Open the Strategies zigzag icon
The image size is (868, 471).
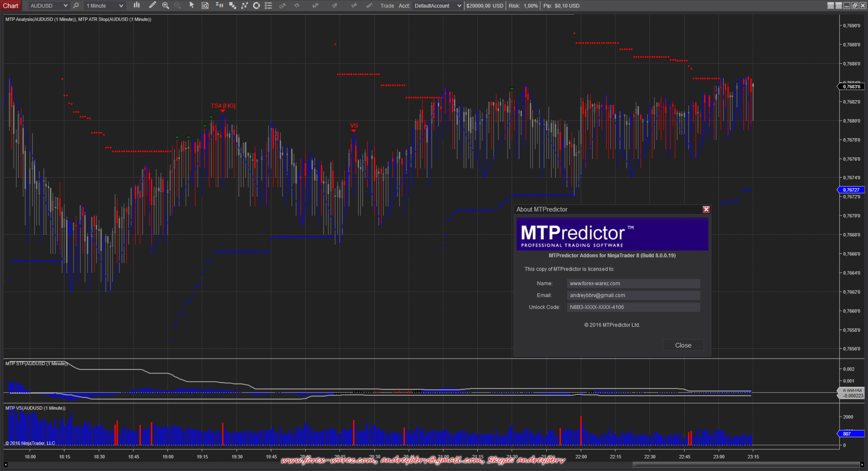(x=244, y=5)
